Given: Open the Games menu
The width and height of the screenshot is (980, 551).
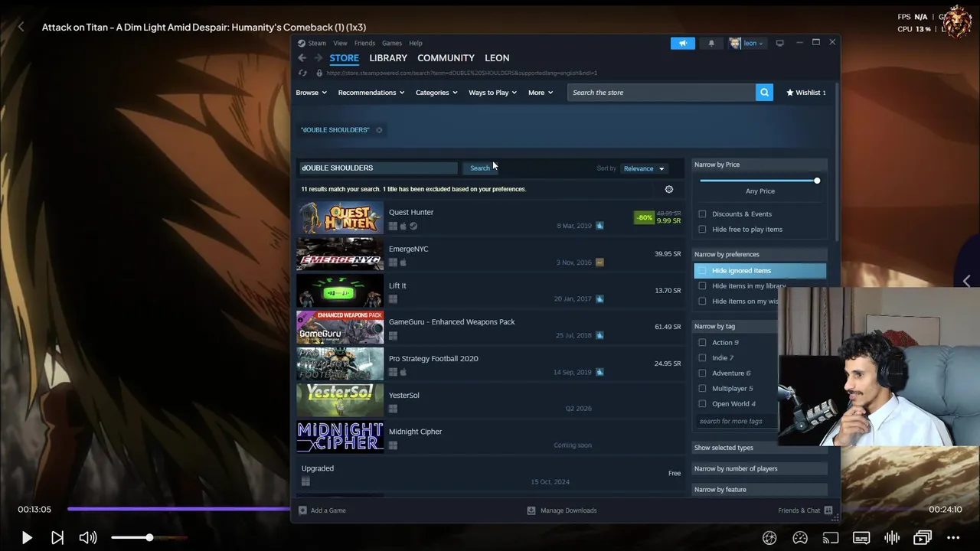Looking at the screenshot, I should (392, 44).
